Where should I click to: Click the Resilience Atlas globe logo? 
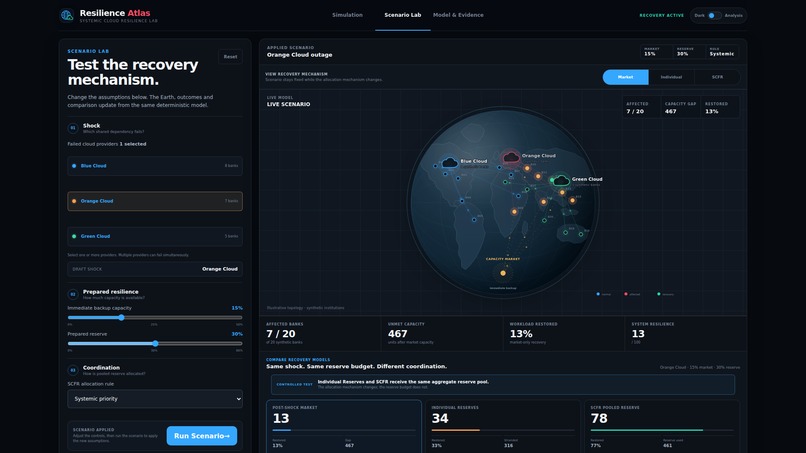pos(67,15)
